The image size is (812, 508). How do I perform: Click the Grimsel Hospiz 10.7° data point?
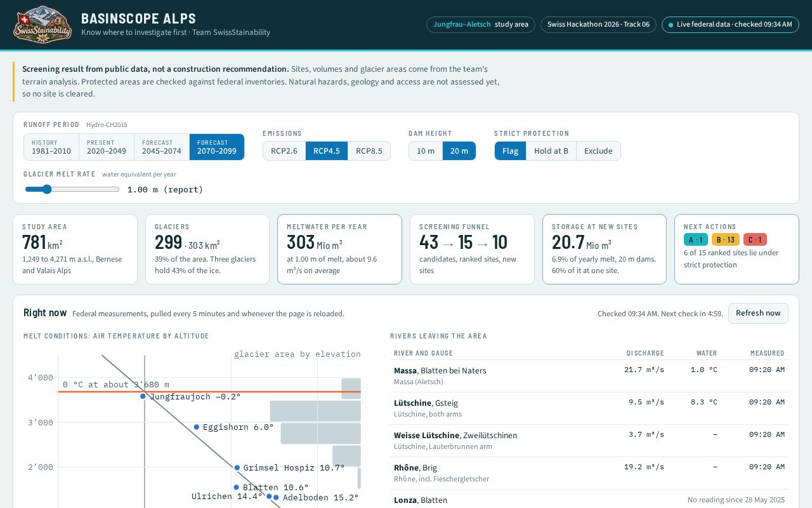[237, 468]
